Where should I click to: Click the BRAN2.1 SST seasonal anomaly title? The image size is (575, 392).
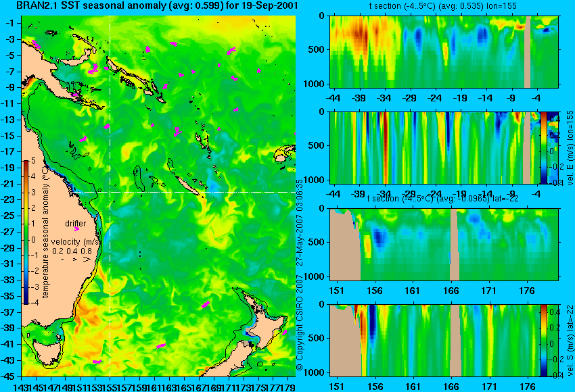[157, 6]
